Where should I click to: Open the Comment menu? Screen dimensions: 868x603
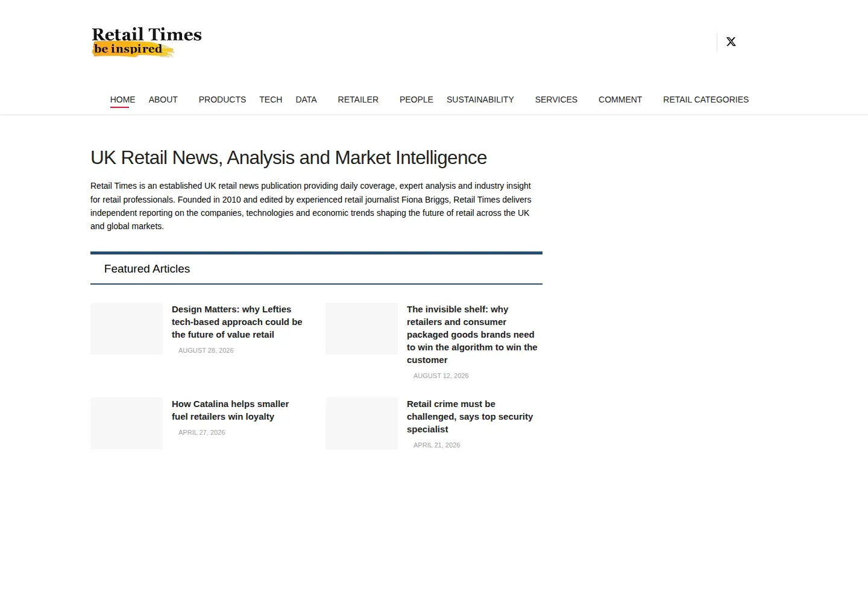pyautogui.click(x=620, y=99)
